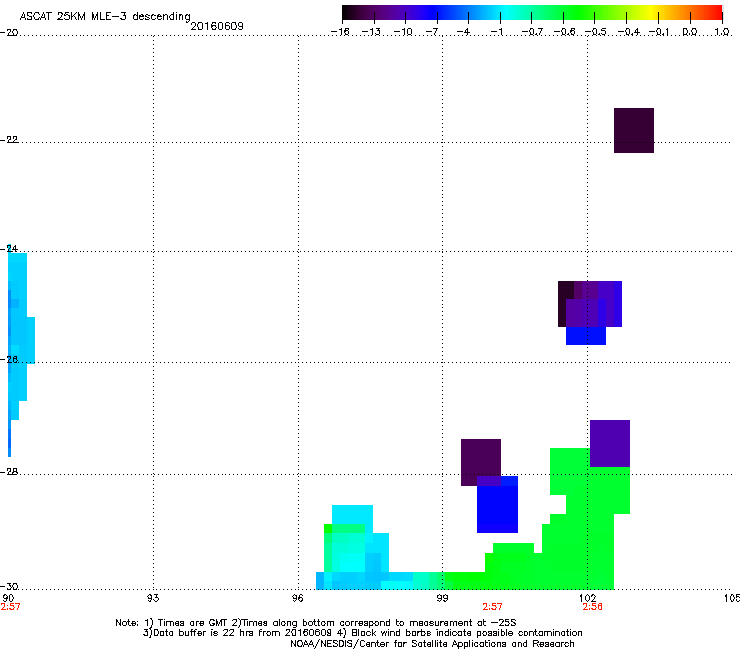The height and width of the screenshot is (650, 740).
Task: Click the -26 latitude axis label
Action: pyautogui.click(x=9, y=360)
